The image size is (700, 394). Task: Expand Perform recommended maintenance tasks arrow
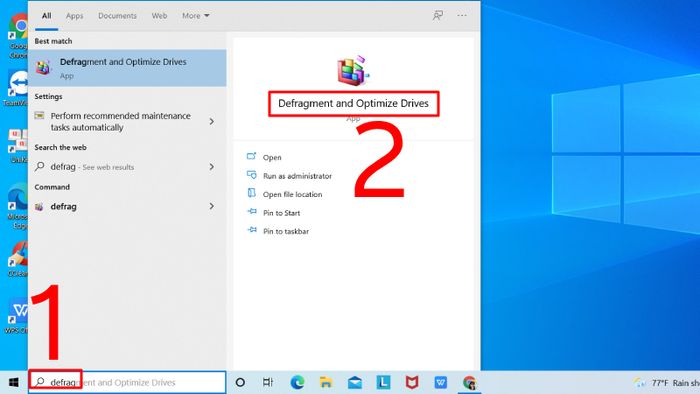coord(212,121)
